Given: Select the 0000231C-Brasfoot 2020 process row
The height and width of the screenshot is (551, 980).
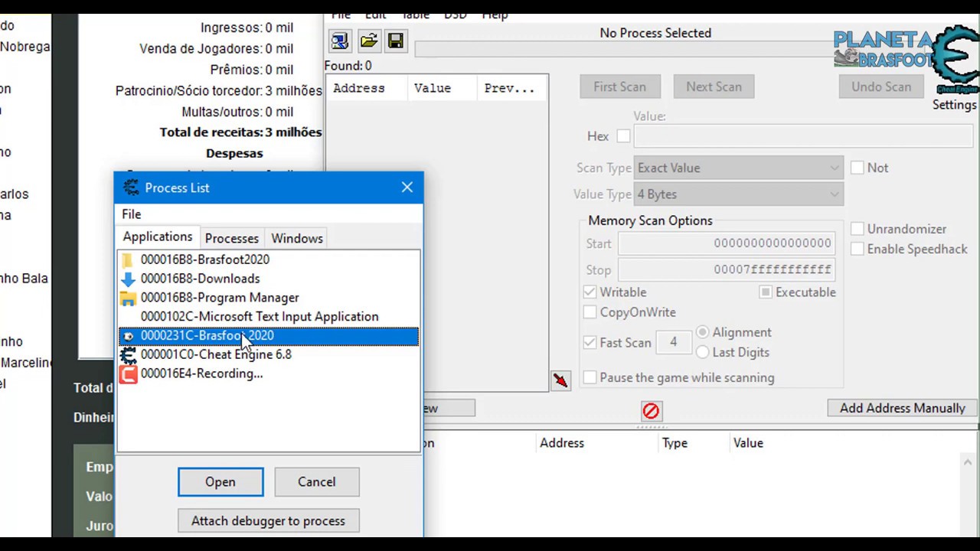Looking at the screenshot, I should pyautogui.click(x=269, y=335).
